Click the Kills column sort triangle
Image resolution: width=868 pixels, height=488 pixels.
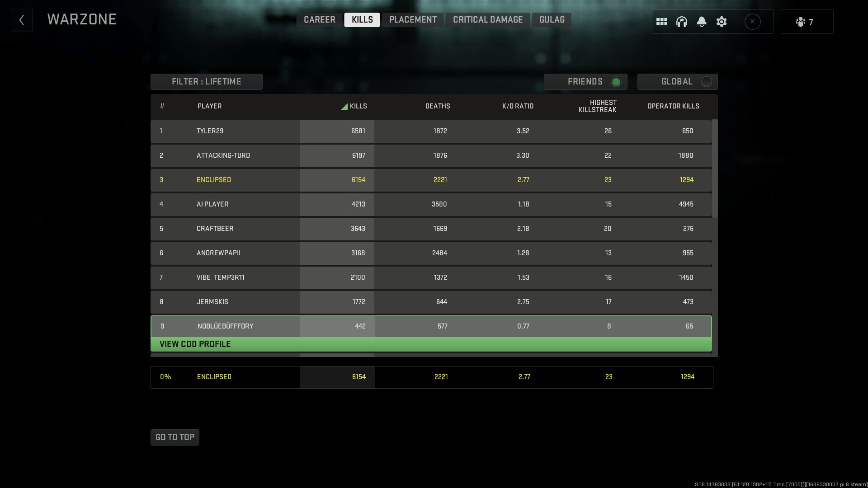[x=344, y=107]
